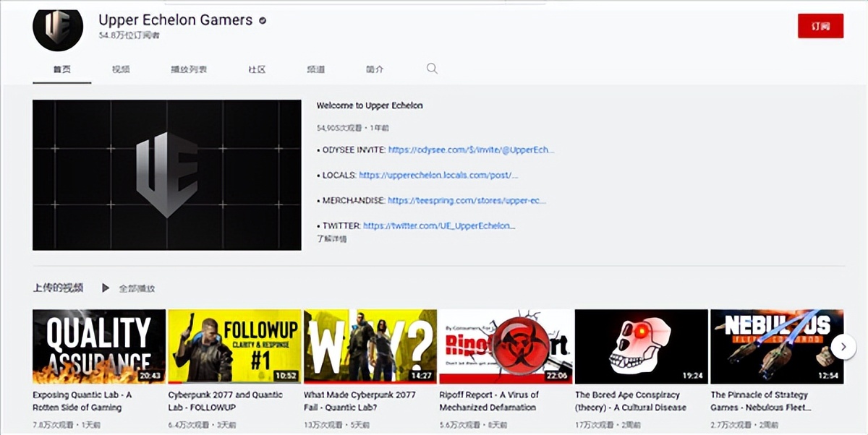The image size is (868, 435).
Task: Click 了解详情 to expand description
Action: tap(331, 238)
